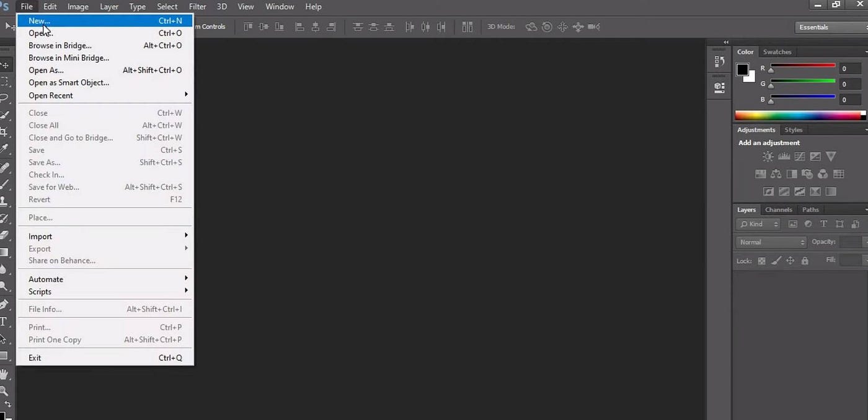The height and width of the screenshot is (420, 868).
Task: Add a Brightness/Contrast adjustment
Action: pos(768,156)
